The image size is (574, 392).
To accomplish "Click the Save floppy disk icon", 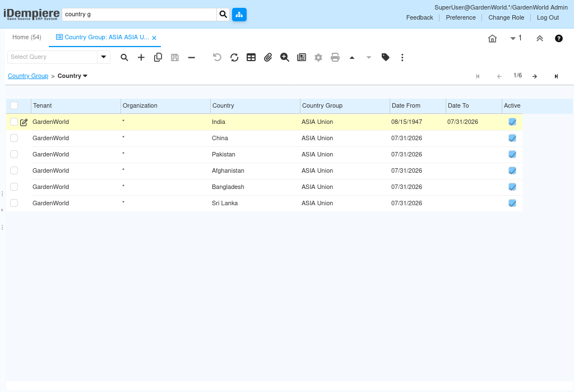I will click(175, 58).
